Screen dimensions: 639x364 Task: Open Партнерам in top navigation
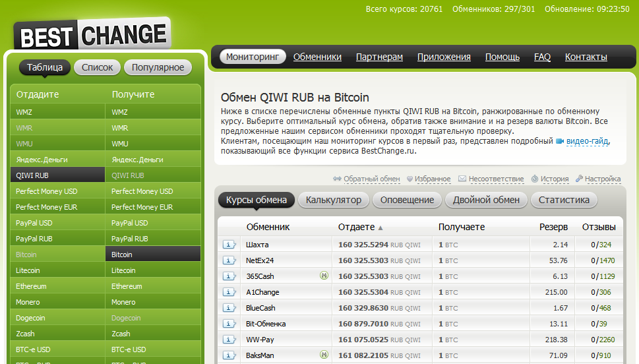[x=379, y=57]
